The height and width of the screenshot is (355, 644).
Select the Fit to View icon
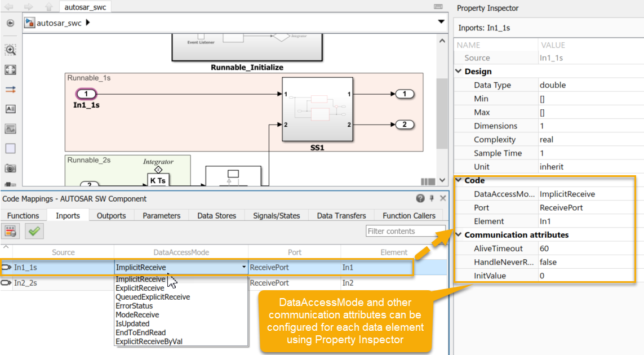tap(10, 70)
